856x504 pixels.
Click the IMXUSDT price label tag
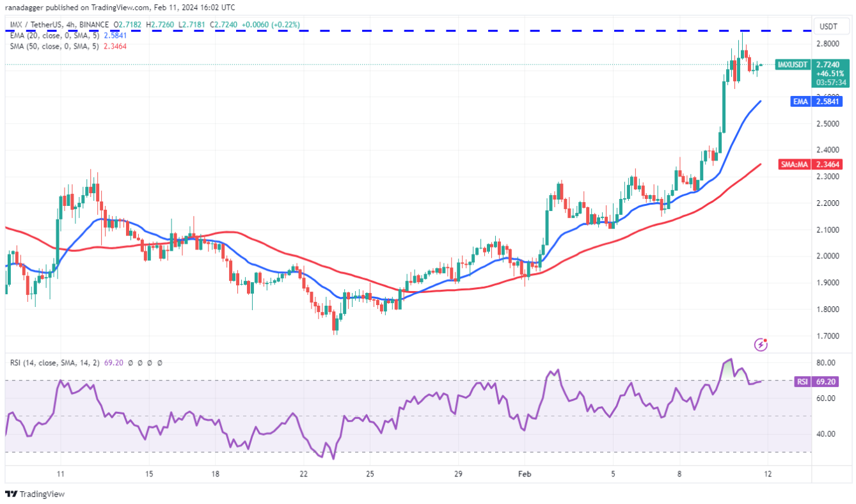tap(793, 65)
